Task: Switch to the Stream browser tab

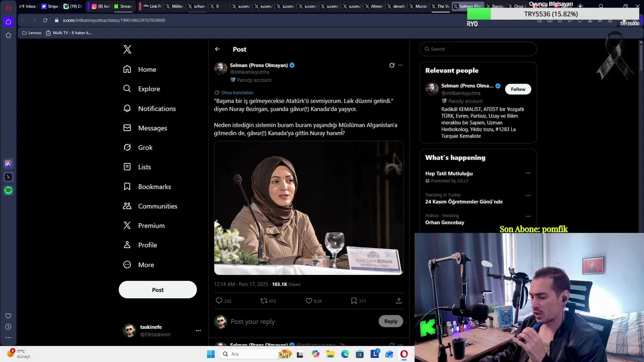Action: [x=123, y=7]
